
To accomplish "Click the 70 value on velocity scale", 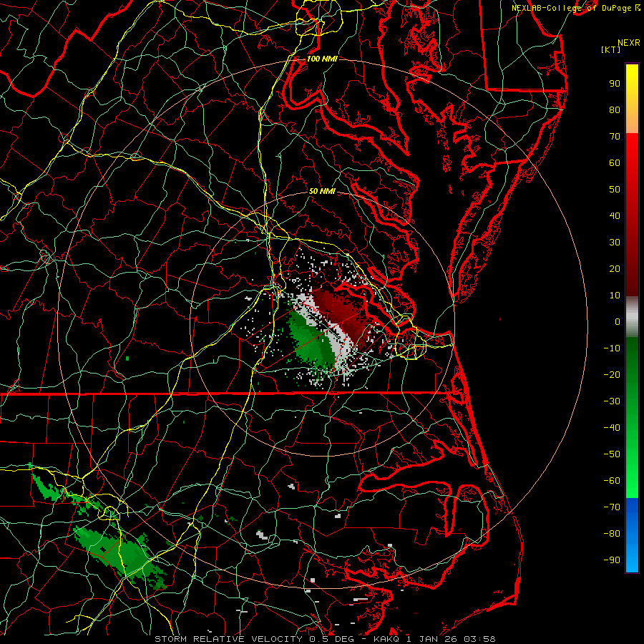I will pos(615,137).
